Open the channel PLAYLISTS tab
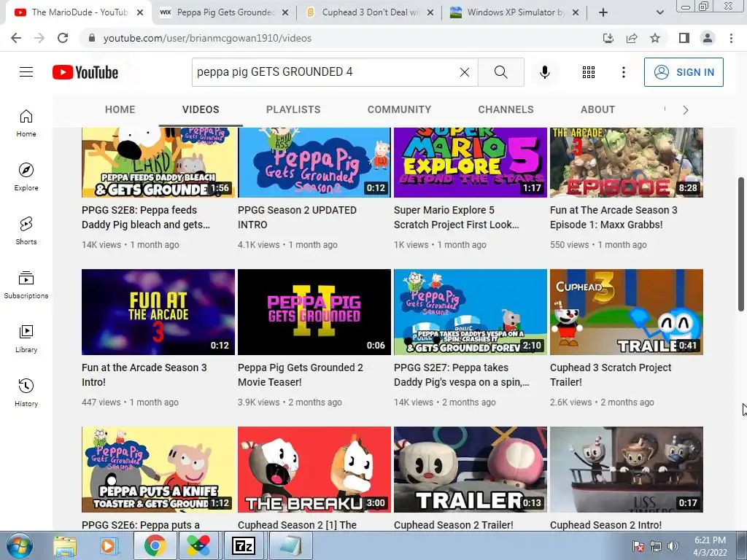The image size is (747, 560). click(293, 109)
